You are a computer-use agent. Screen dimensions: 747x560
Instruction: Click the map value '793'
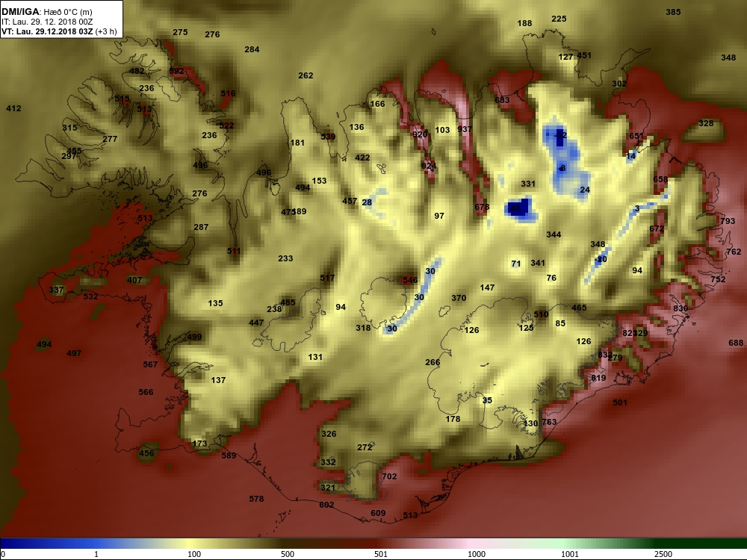(x=728, y=221)
